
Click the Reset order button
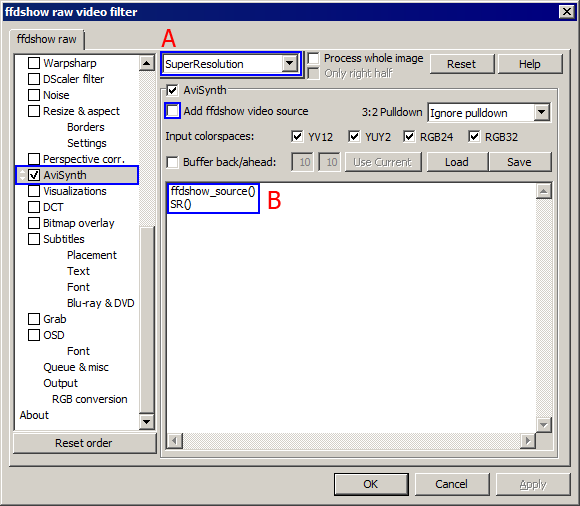(84, 443)
